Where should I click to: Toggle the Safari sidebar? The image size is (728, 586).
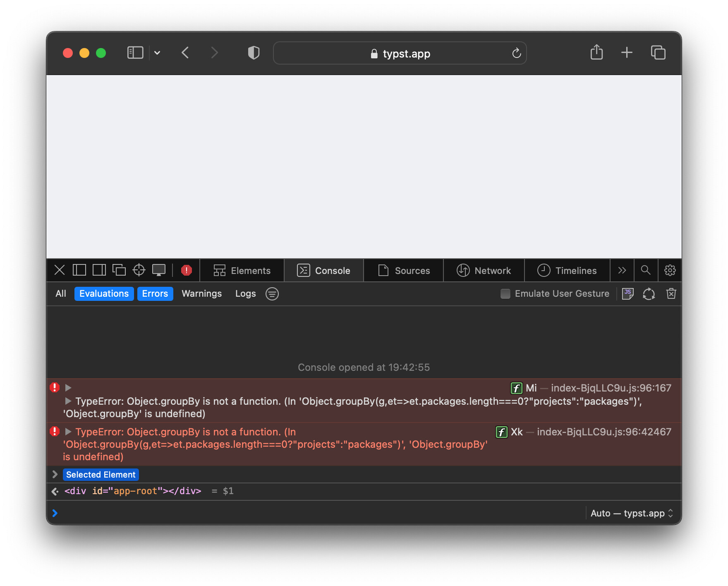[x=135, y=53]
